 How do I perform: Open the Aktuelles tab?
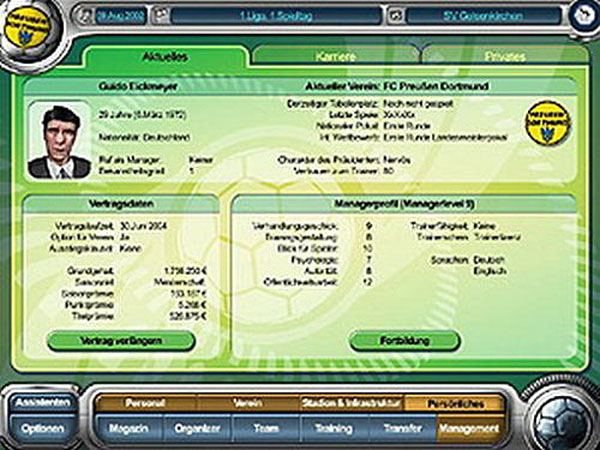(x=165, y=57)
